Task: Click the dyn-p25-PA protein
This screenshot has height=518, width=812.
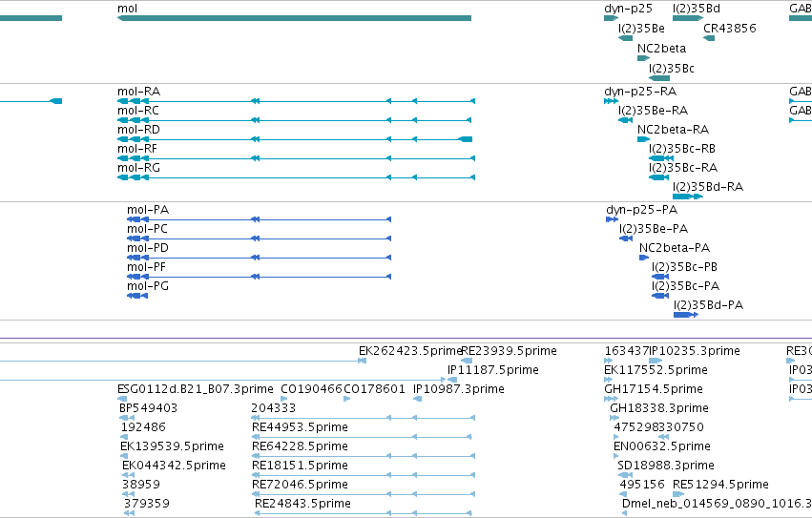Action: 613,219
